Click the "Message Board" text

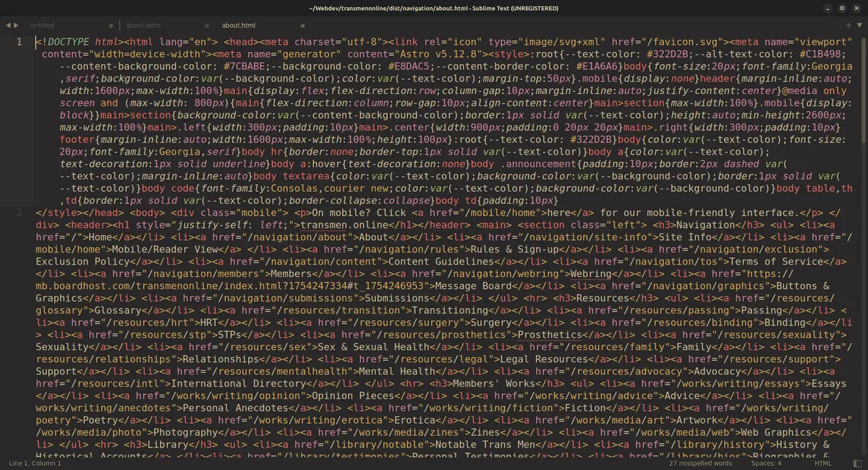click(473, 286)
